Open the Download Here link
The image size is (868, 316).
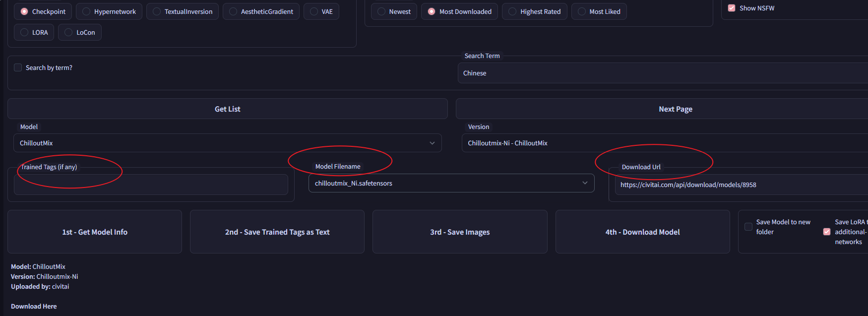point(34,306)
